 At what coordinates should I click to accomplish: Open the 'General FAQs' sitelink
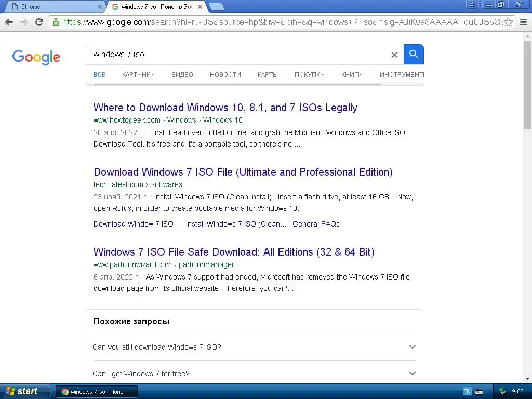pos(316,224)
